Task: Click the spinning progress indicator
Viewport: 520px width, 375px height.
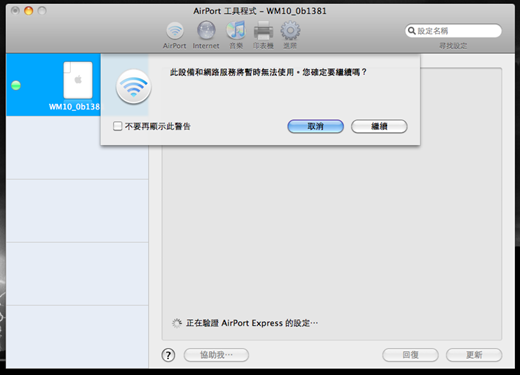Action: click(177, 323)
